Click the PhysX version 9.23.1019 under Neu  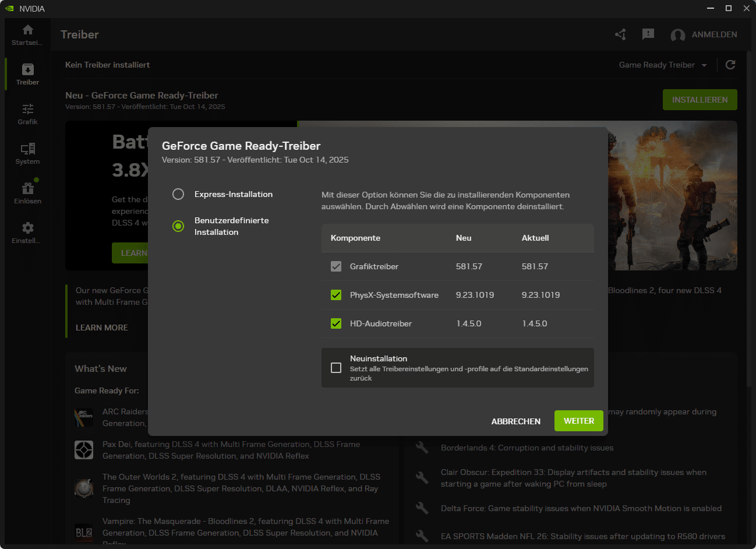[x=475, y=295]
